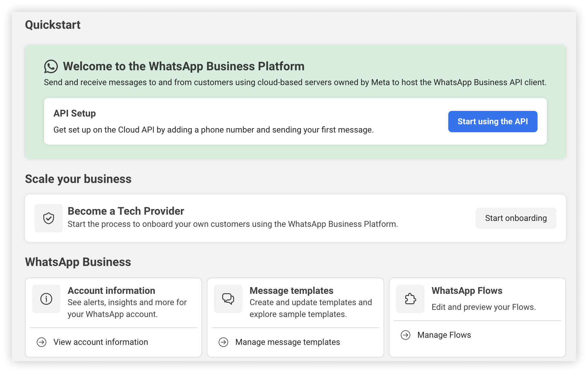Image resolution: width=588 pixels, height=373 pixels.
Task: Open Manage message templates
Action: pos(287,342)
